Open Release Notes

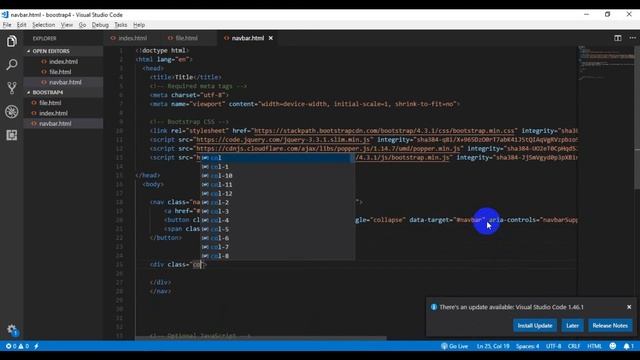click(x=610, y=326)
